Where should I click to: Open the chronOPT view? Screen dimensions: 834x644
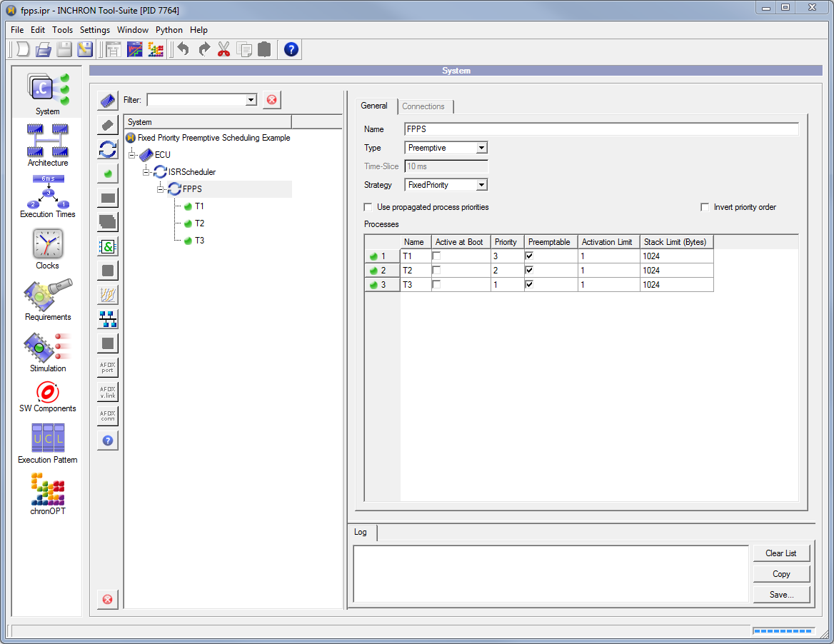[x=47, y=494]
